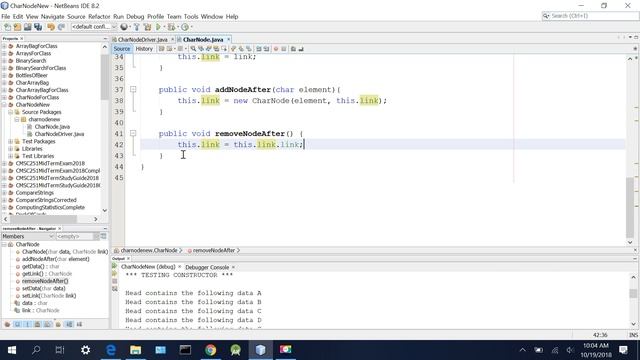Click the Redo toolbar icon
The width and height of the screenshot is (640, 360).
61,27
